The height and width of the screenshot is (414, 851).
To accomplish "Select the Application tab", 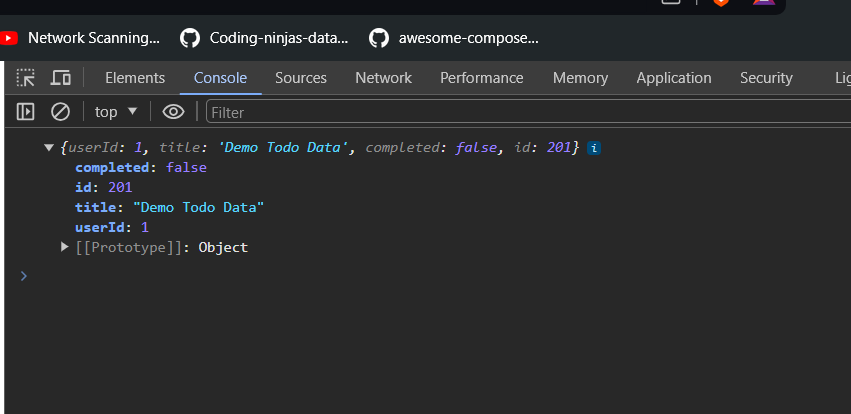I will click(674, 78).
